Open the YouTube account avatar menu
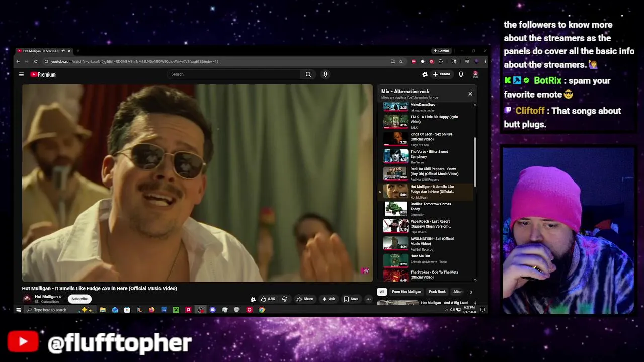This screenshot has width=644, height=362. pyautogui.click(x=475, y=74)
